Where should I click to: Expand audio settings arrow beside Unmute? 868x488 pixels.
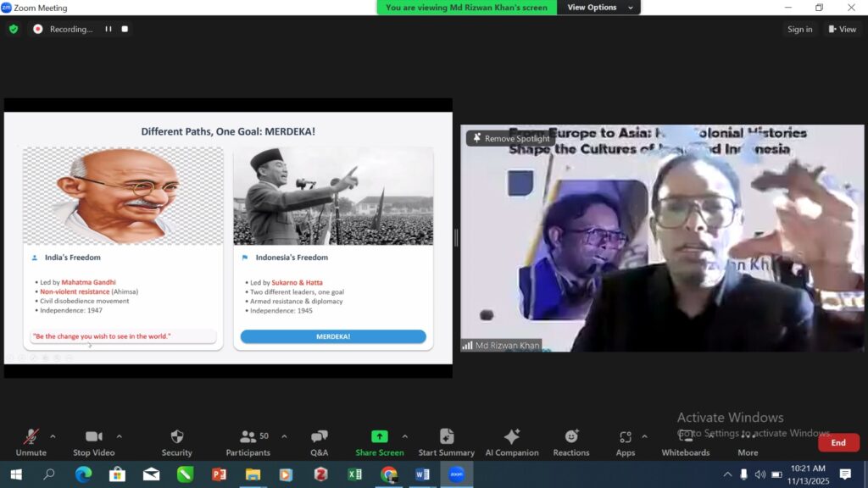[x=53, y=436]
